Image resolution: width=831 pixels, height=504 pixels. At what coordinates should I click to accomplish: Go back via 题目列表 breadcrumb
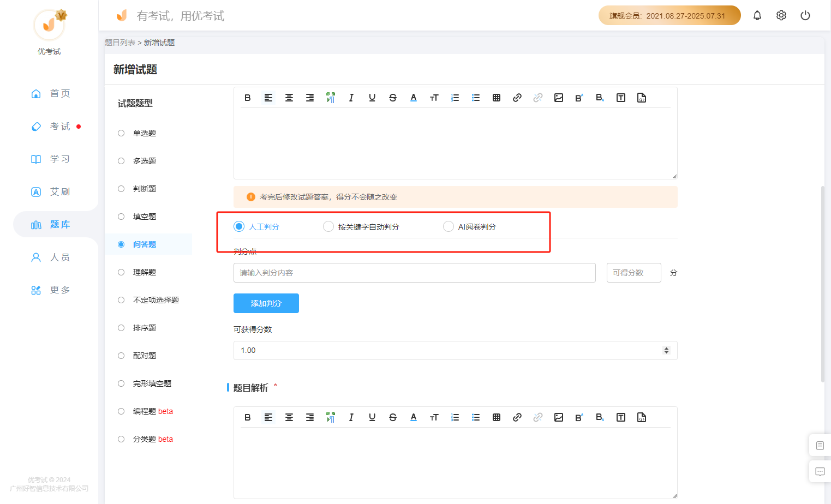[x=120, y=43]
